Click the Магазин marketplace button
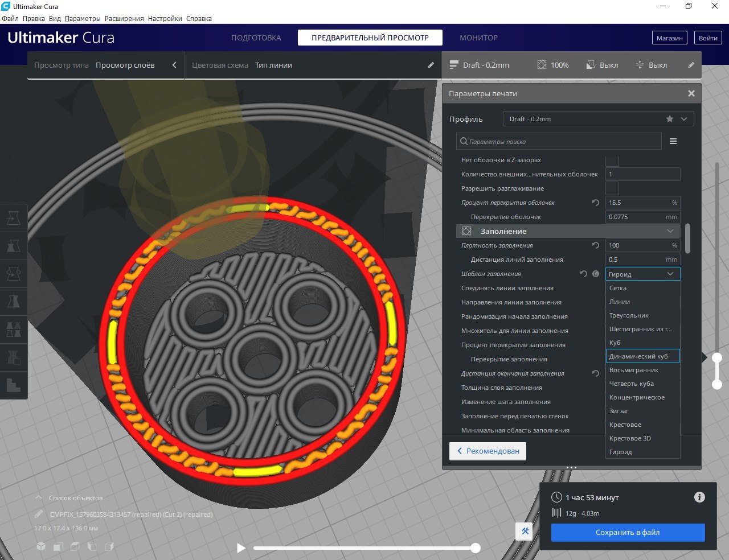Viewport: 729px width, 560px height. (669, 38)
